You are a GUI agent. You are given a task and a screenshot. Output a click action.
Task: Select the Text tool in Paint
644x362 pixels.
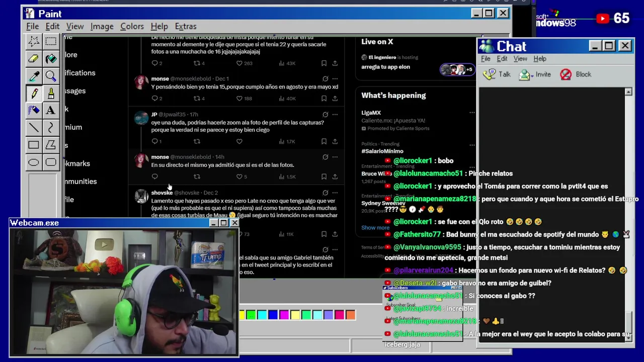(51, 110)
